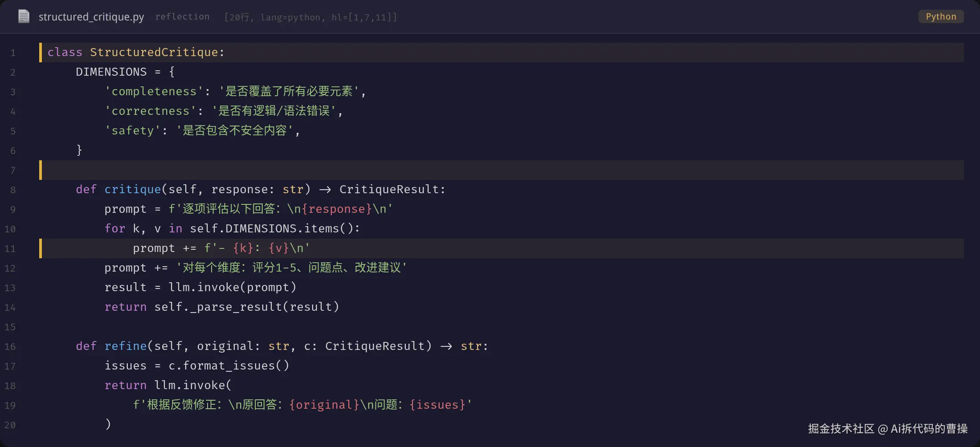Click 'llm.invoke(prompt)' on line 13

tap(232, 287)
